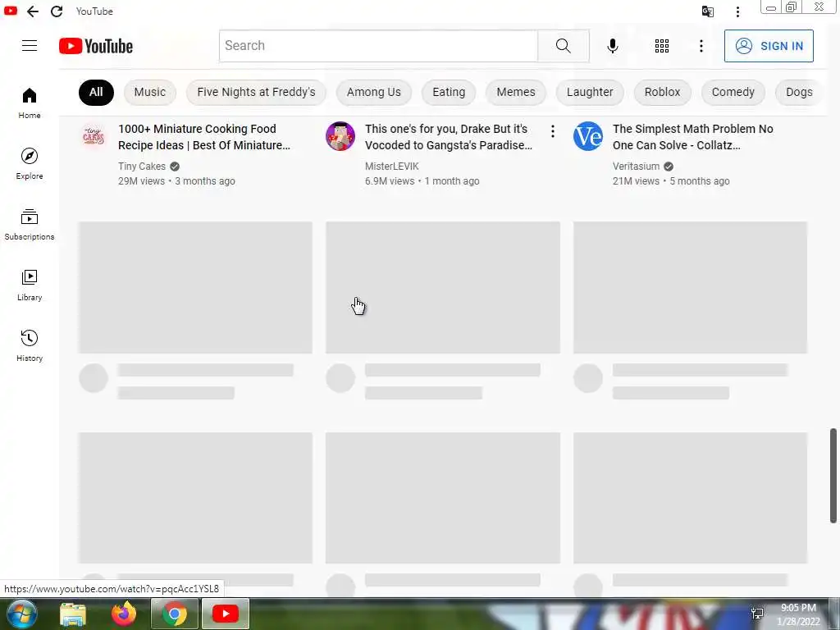Screen dimensions: 840x630
Task: Visit the Veritasium channel name
Action: point(636,167)
